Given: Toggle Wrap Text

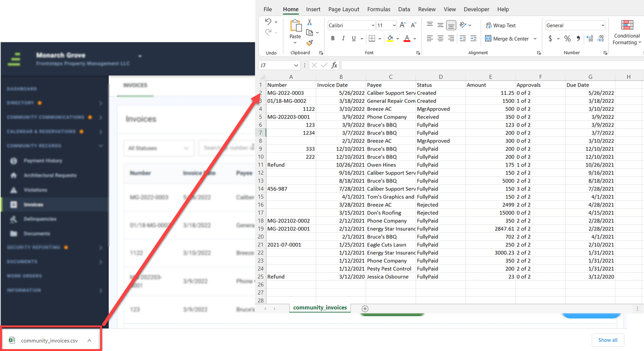Looking at the screenshot, I should [x=501, y=25].
